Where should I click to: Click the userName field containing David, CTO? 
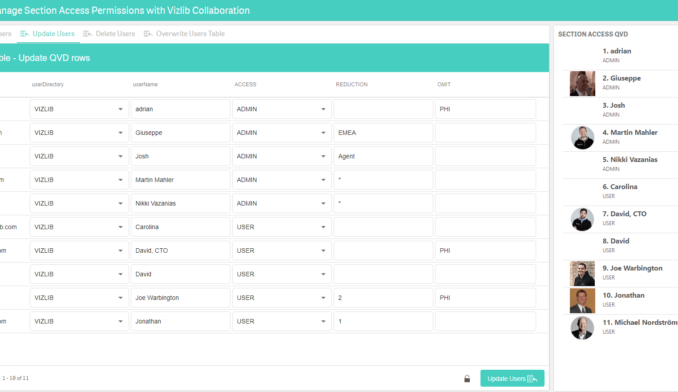180,251
